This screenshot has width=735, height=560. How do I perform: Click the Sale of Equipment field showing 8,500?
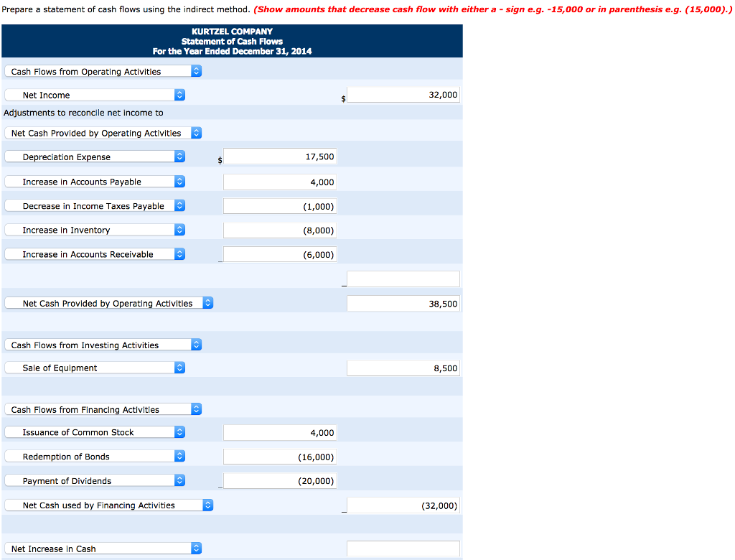403,368
